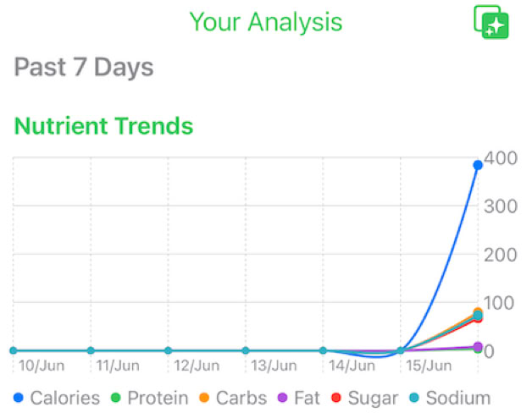Click the Your Analysis page title
The height and width of the screenshot is (418, 532).
266,22
